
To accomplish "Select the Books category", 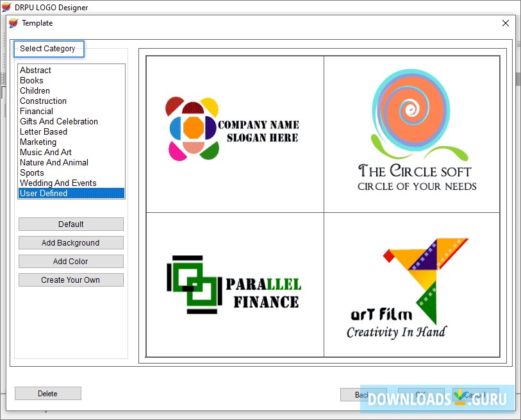I will [x=31, y=80].
